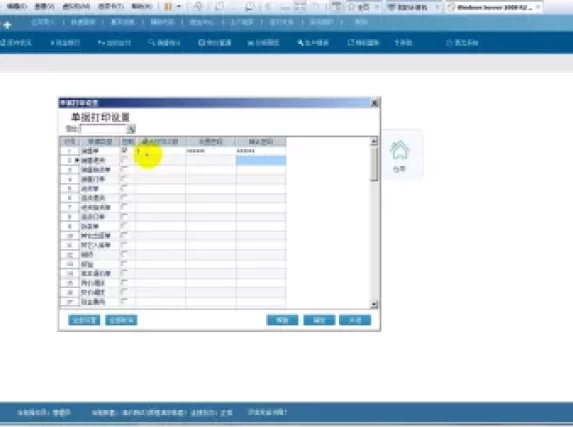Image resolution: width=573 pixels, height=427 pixels.
Task: Enable the control checkbox in row 5
Action: (125, 188)
